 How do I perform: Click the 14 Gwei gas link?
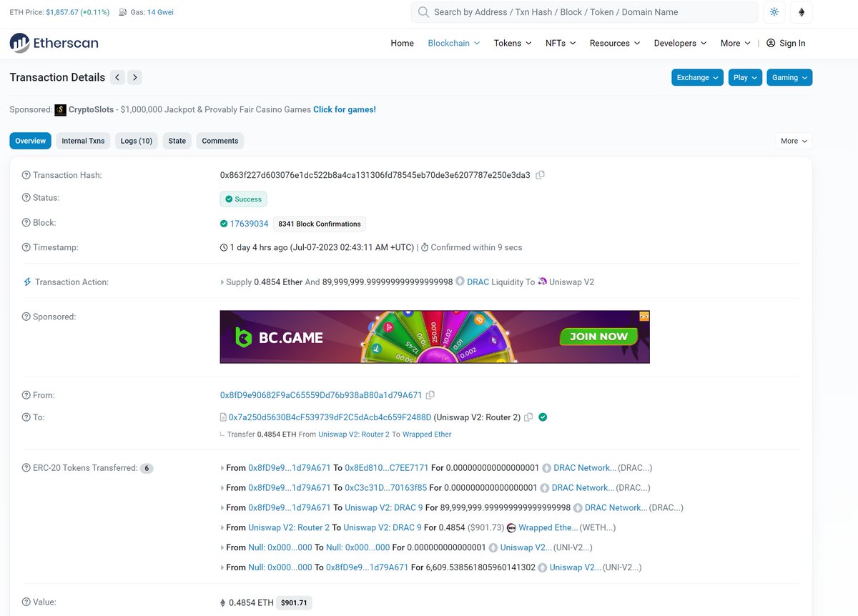tap(160, 12)
